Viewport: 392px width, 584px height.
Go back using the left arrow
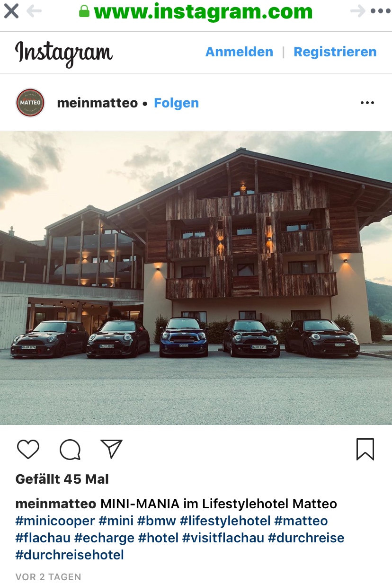tap(34, 11)
